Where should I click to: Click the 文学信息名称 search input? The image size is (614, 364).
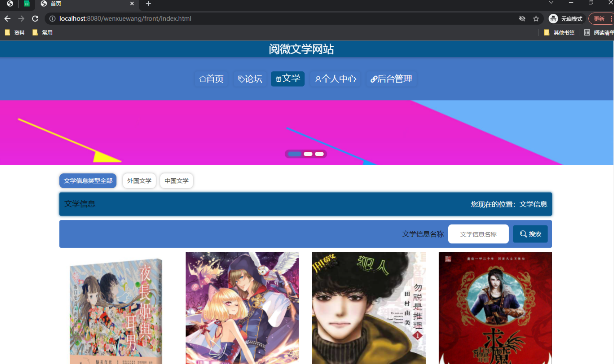click(478, 234)
